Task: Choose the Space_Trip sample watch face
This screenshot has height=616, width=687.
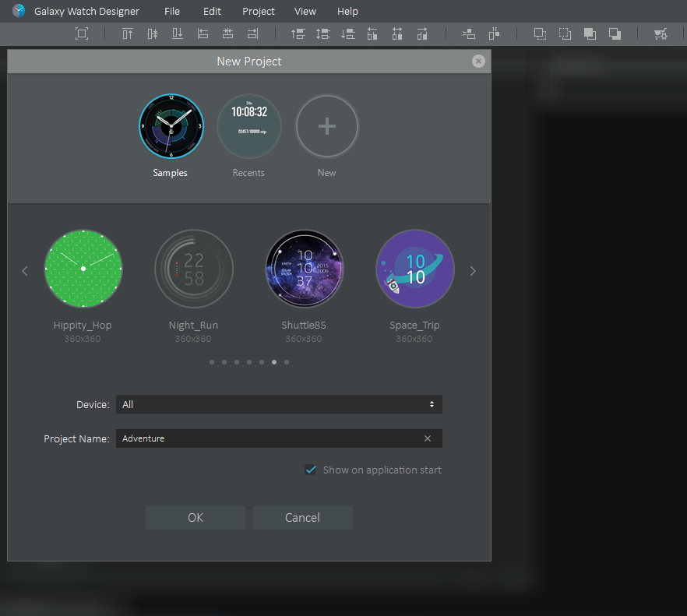Action: click(415, 269)
